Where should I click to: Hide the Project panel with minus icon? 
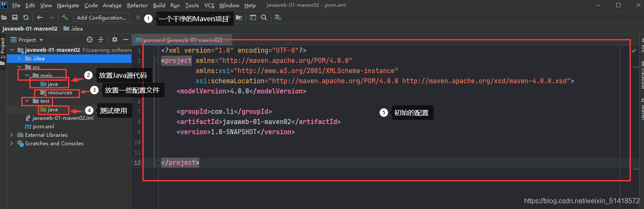(125, 40)
